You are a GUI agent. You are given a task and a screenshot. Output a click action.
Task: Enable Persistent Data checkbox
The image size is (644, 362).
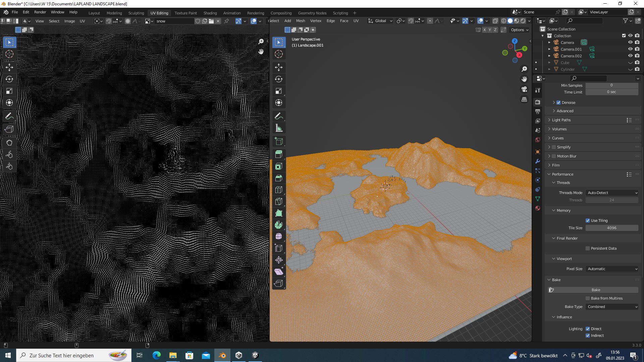(x=588, y=248)
